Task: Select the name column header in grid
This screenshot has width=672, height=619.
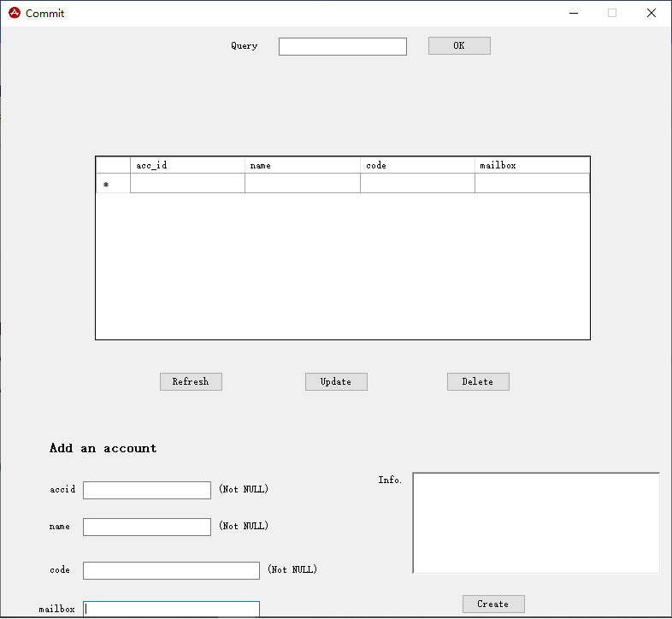Action: [302, 166]
